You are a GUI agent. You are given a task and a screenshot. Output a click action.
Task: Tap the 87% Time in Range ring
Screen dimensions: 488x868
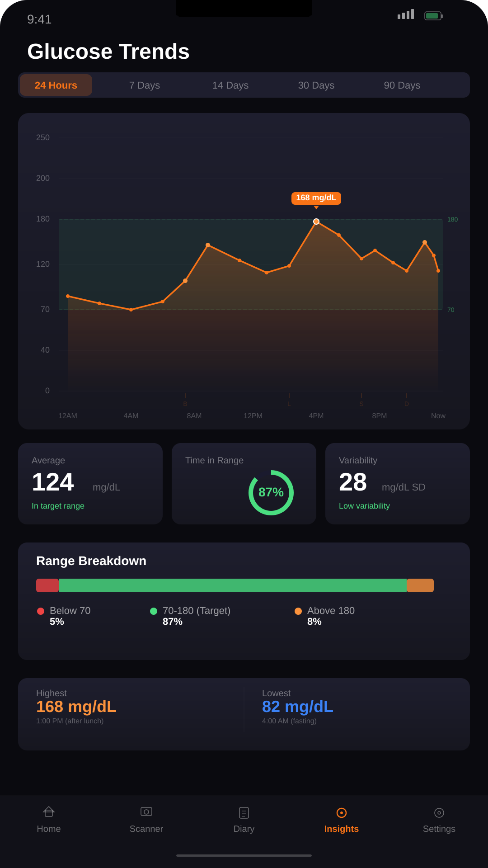click(271, 493)
